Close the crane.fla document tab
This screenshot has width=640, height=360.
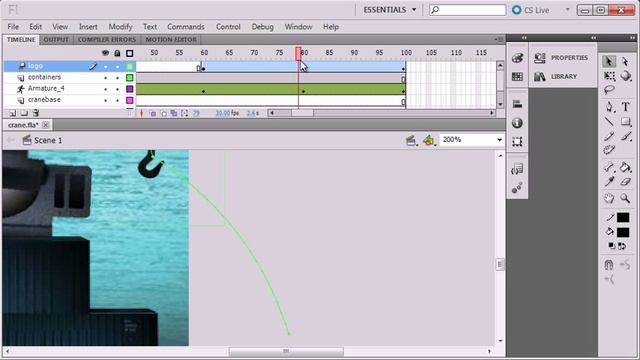pyautogui.click(x=46, y=125)
